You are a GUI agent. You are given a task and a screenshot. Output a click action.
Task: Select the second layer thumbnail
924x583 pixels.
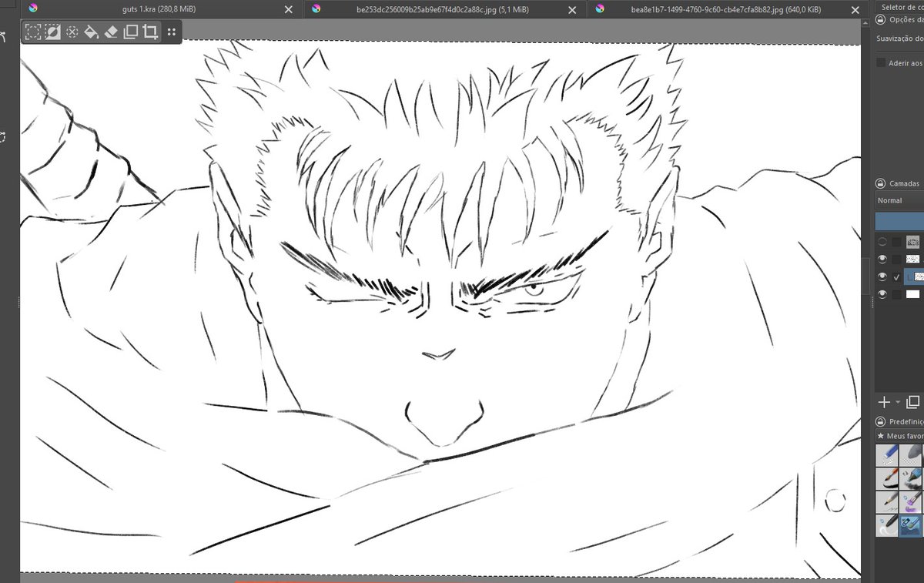tap(913, 260)
